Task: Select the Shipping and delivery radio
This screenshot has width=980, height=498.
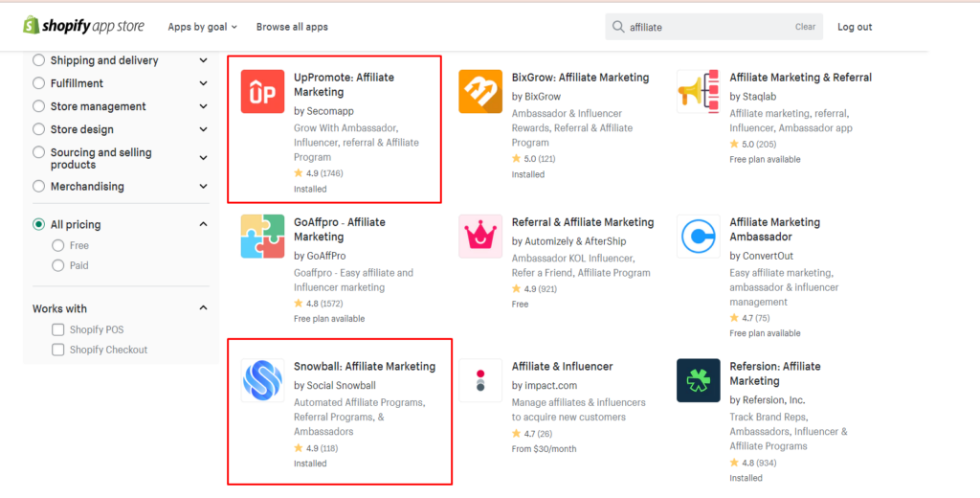Action: (x=38, y=60)
